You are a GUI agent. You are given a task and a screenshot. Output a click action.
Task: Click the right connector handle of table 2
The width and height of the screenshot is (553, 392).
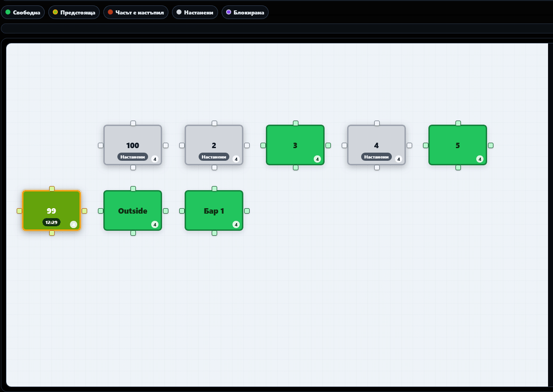coord(247,145)
